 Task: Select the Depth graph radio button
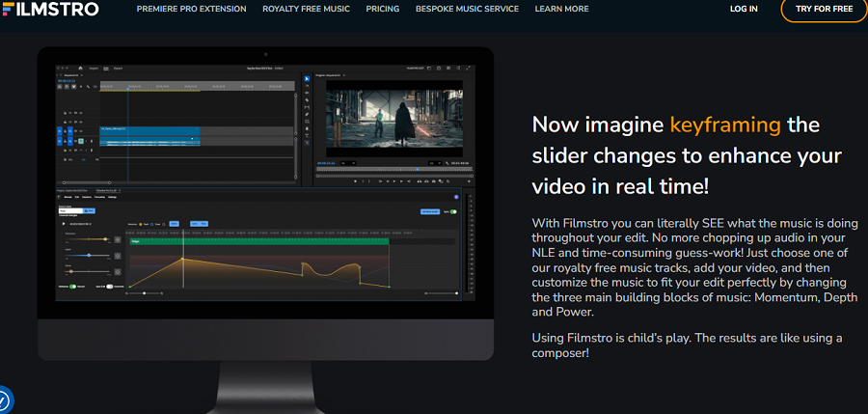tap(151, 225)
